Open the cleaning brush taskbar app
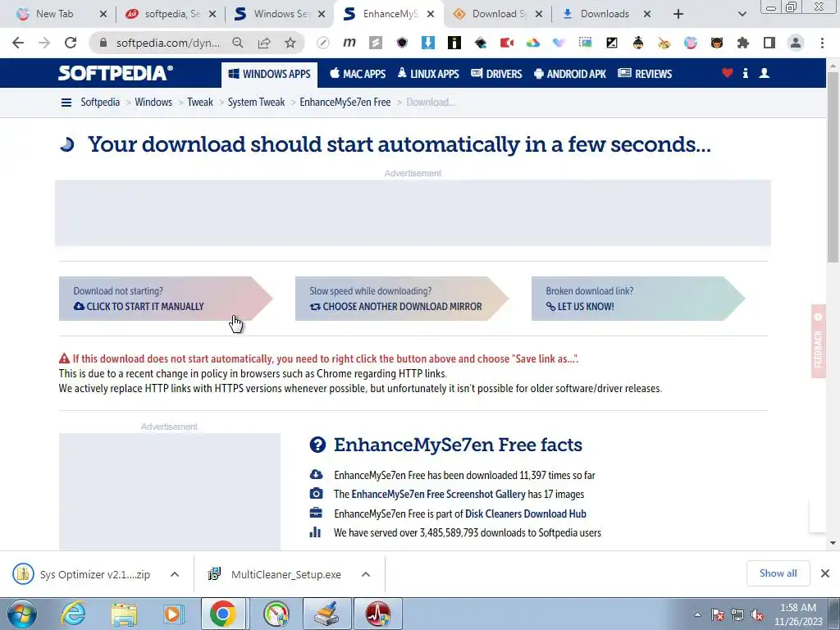 [x=326, y=614]
